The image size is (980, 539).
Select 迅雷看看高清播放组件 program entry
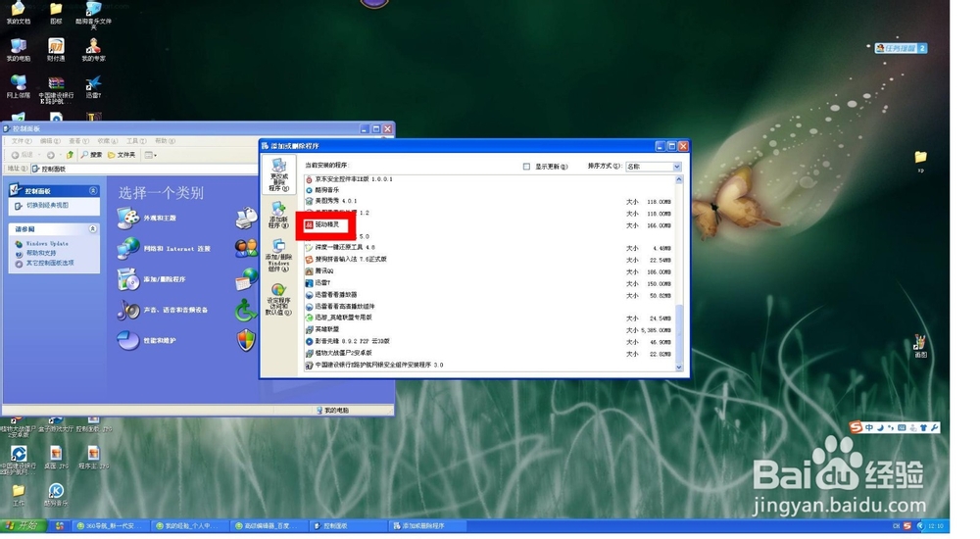(x=340, y=307)
